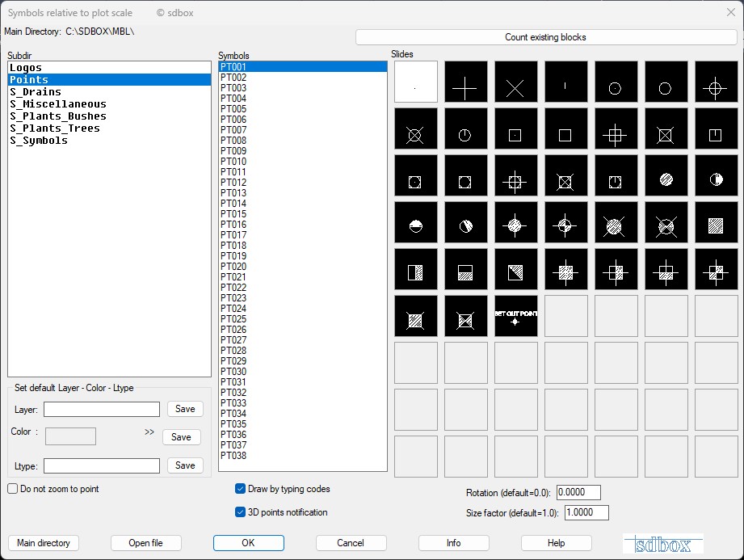Click the Color swatch box

click(x=71, y=436)
